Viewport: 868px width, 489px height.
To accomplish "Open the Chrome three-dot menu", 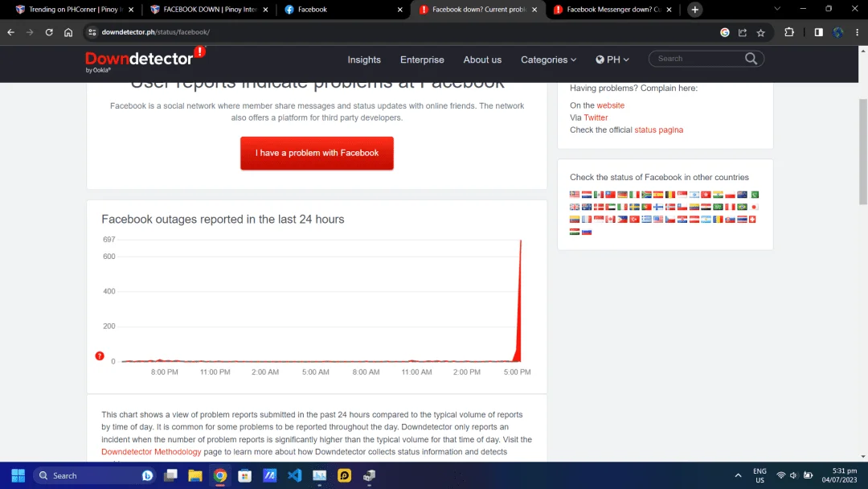I will tap(857, 32).
